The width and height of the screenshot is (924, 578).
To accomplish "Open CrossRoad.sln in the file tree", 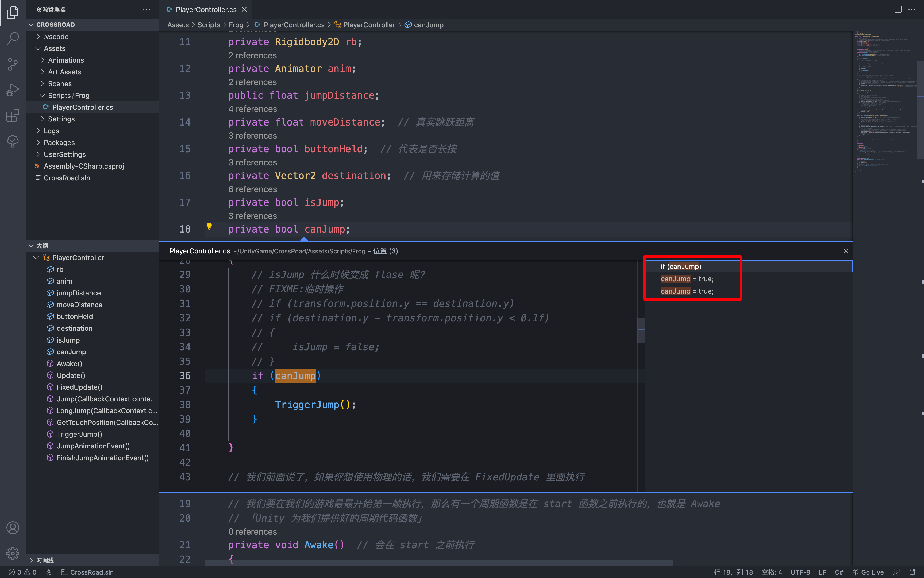I will click(92, 178).
